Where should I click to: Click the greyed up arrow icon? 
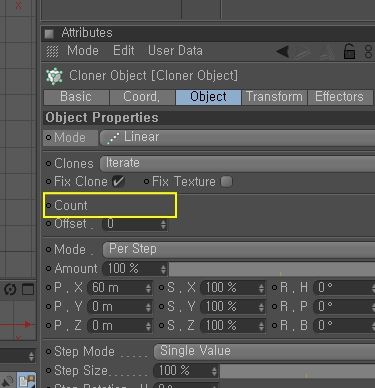327,52
